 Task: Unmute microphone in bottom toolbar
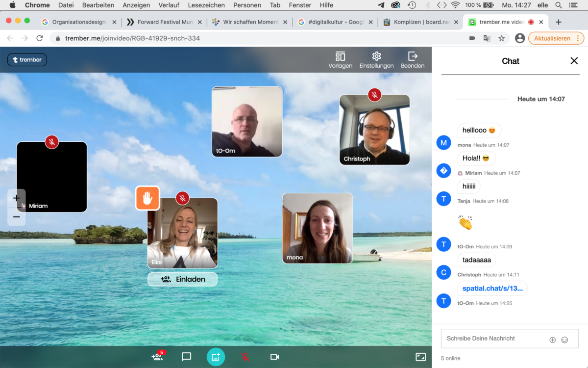(x=245, y=357)
